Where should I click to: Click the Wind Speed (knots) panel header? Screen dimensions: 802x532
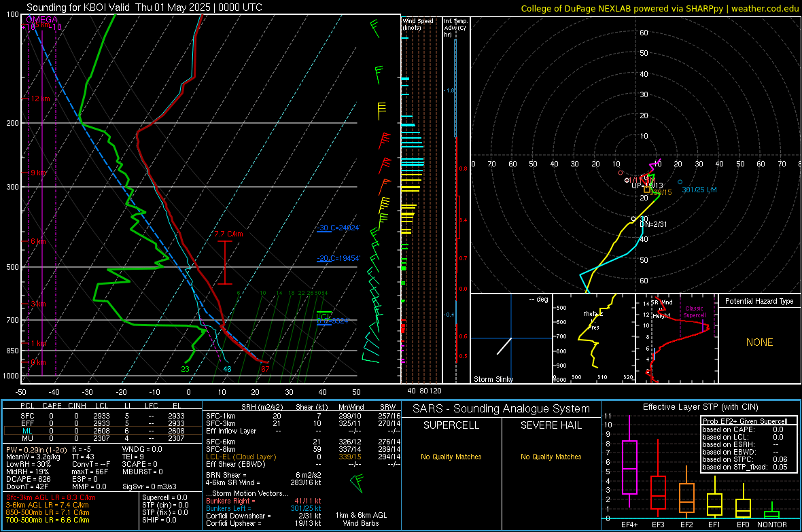pyautogui.click(x=418, y=24)
